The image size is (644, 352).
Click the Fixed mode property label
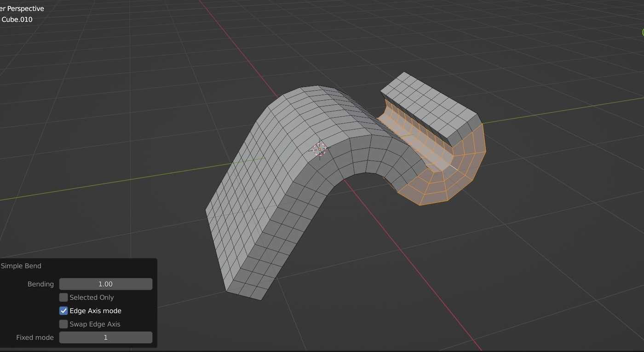(x=35, y=337)
